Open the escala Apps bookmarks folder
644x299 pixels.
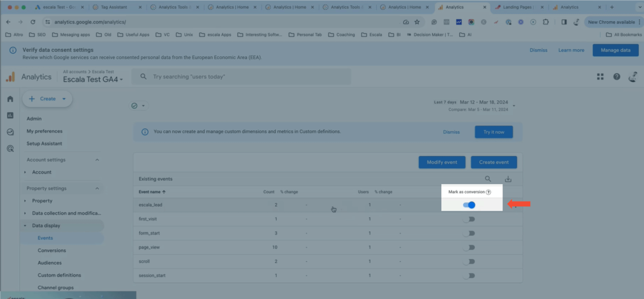[x=215, y=35]
